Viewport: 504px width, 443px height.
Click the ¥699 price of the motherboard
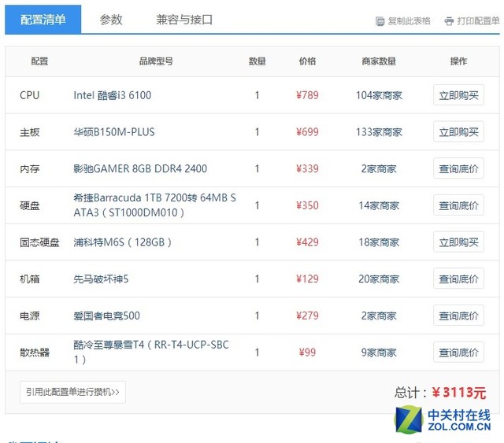click(x=307, y=131)
